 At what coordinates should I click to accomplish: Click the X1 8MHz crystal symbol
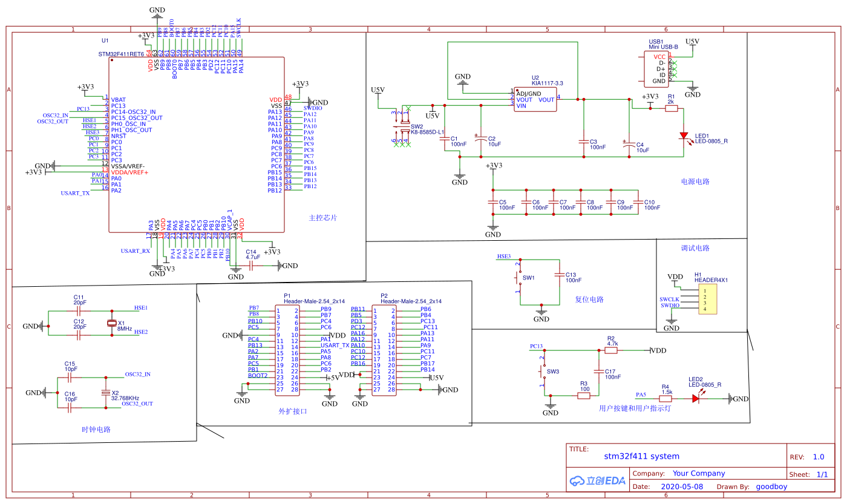(112, 323)
